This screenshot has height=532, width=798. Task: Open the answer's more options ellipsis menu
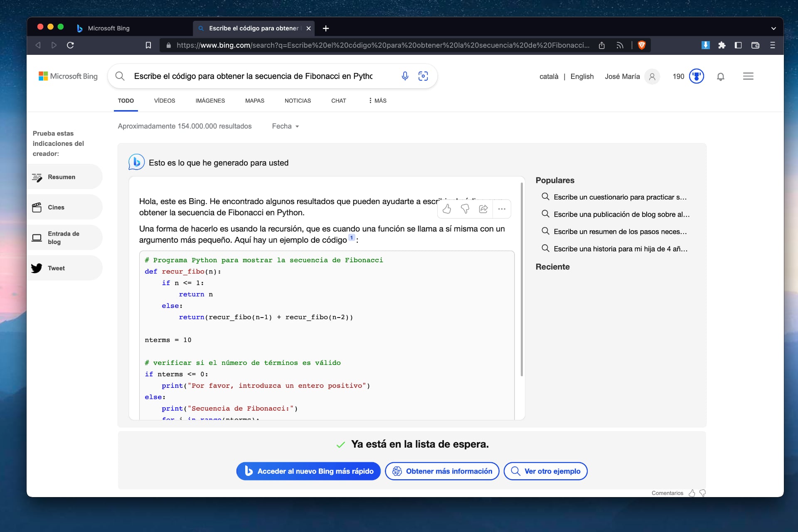502,209
